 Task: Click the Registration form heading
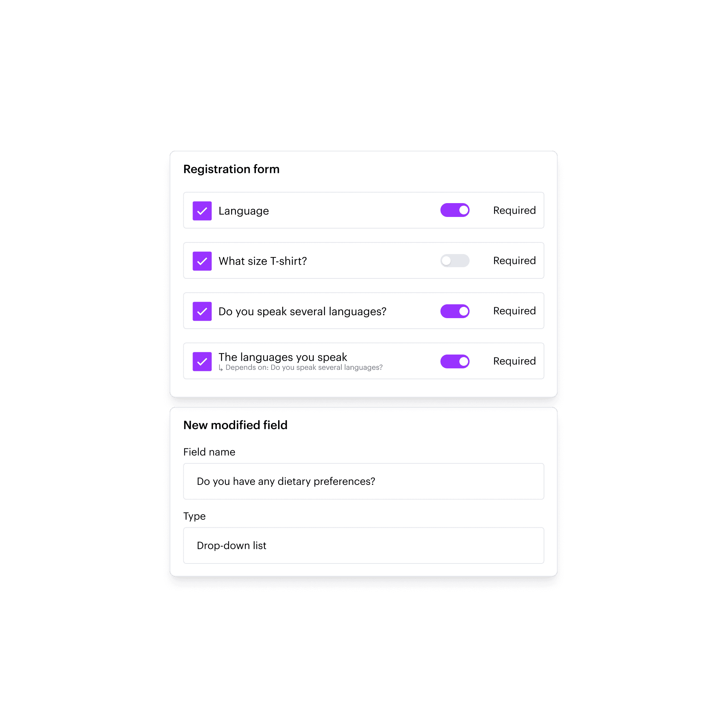point(232,169)
